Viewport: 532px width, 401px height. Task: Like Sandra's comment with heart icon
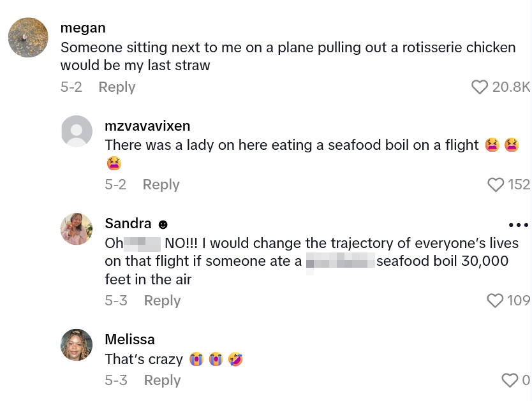(495, 300)
